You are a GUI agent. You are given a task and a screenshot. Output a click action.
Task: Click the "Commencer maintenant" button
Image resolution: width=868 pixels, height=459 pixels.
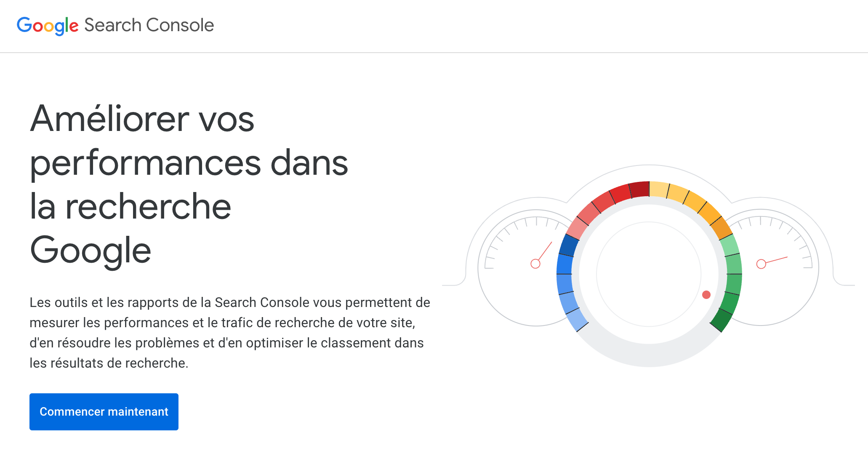pos(104,411)
